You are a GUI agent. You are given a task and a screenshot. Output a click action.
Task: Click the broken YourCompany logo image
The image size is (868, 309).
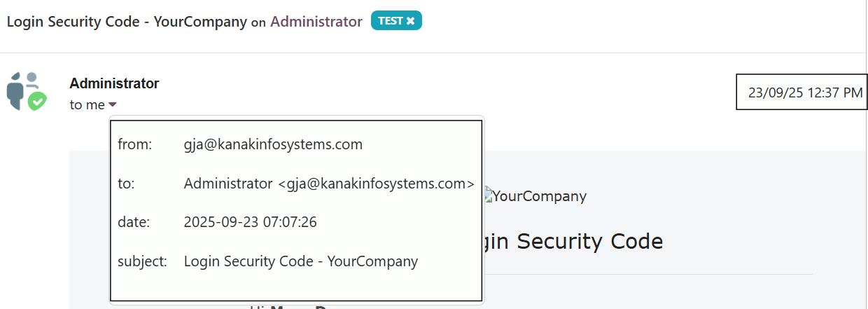pos(535,196)
